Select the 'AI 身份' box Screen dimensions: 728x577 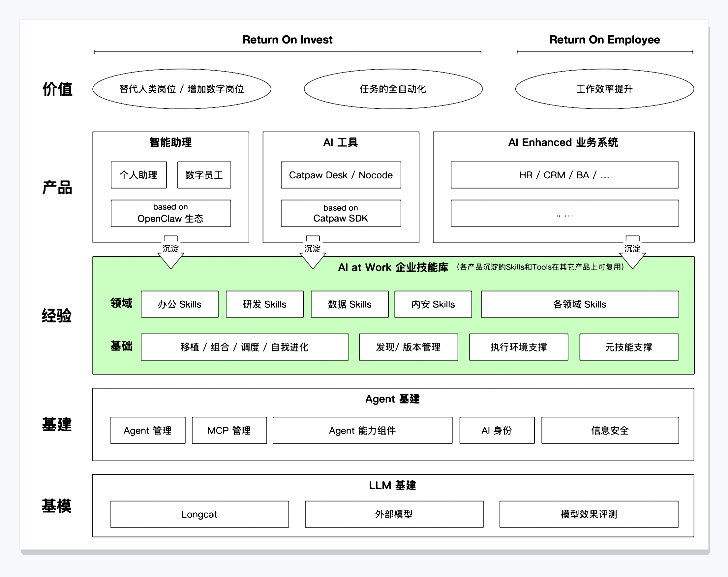(497, 431)
